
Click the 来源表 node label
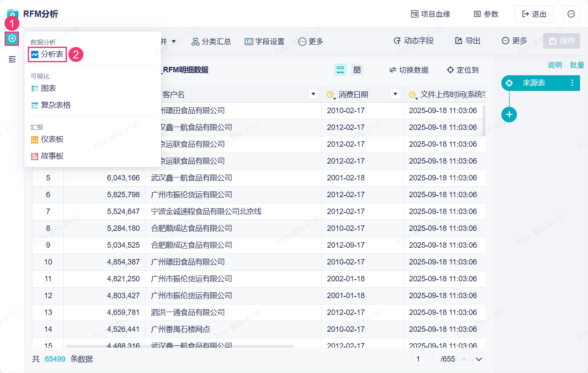(x=534, y=83)
